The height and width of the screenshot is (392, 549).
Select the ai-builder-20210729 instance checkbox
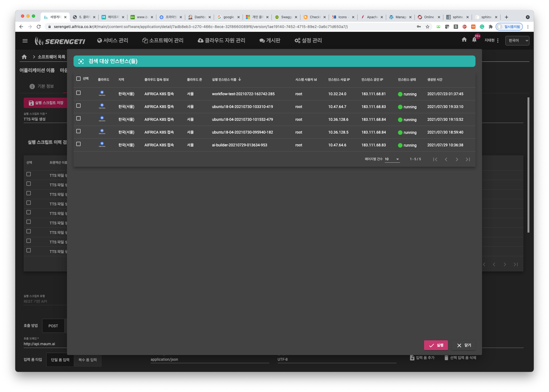(78, 144)
